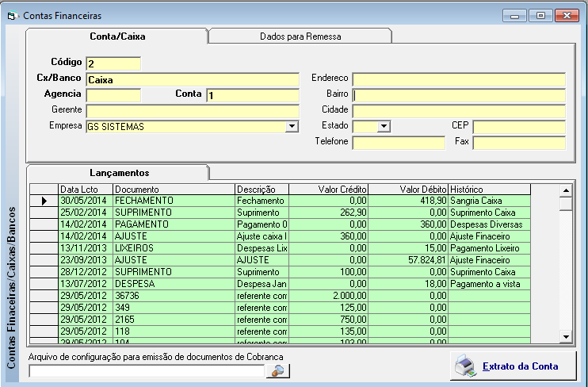Maximize the Contas Financeiras window
588x387 pixels.
pos(540,15)
